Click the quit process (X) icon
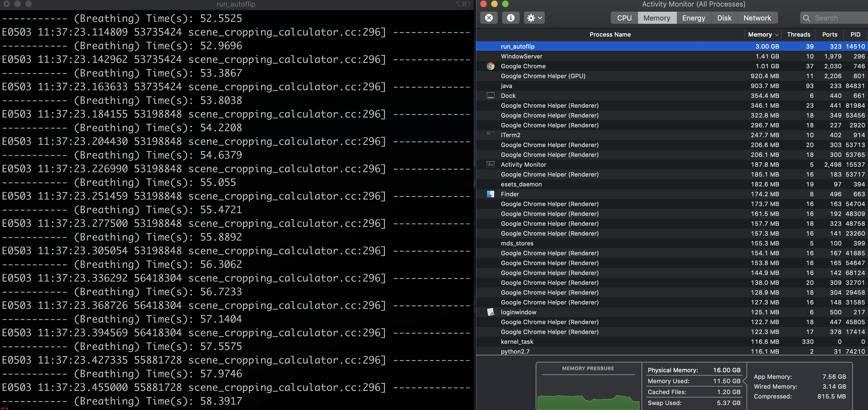Viewport: 868px width, 410px height. (489, 18)
